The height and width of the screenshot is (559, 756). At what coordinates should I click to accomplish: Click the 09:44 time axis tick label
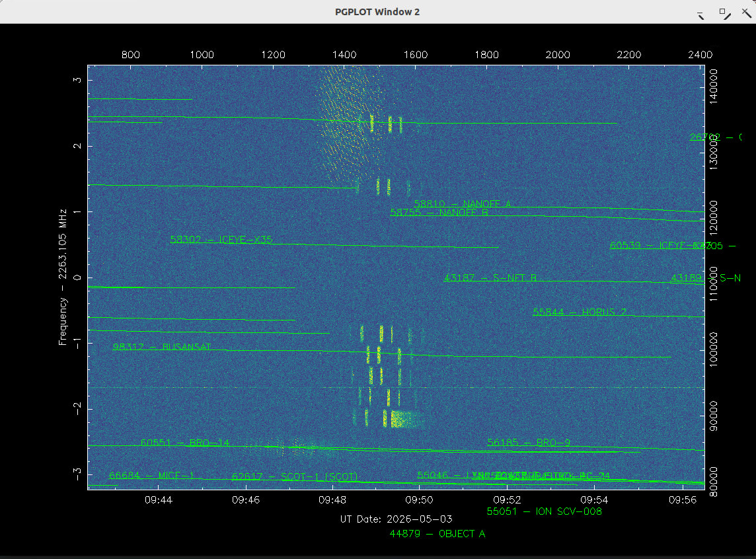click(x=159, y=500)
